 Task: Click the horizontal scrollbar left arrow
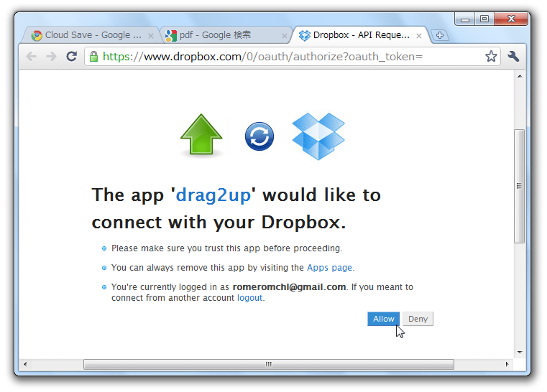(25, 365)
